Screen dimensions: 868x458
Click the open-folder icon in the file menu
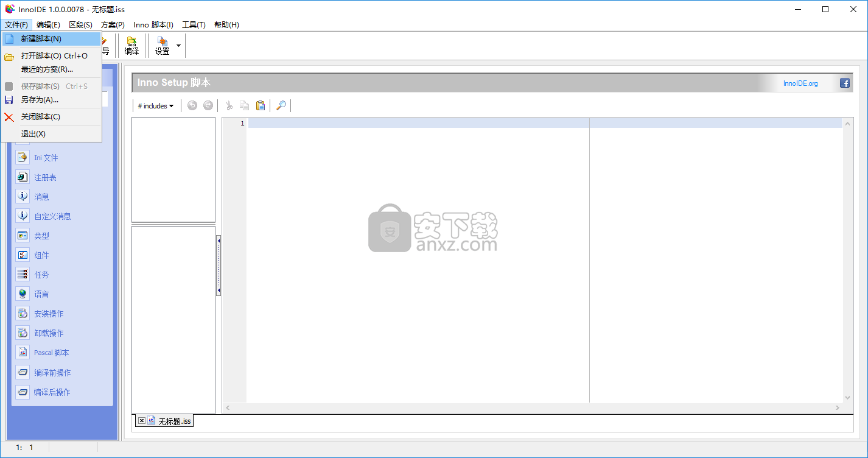9,57
